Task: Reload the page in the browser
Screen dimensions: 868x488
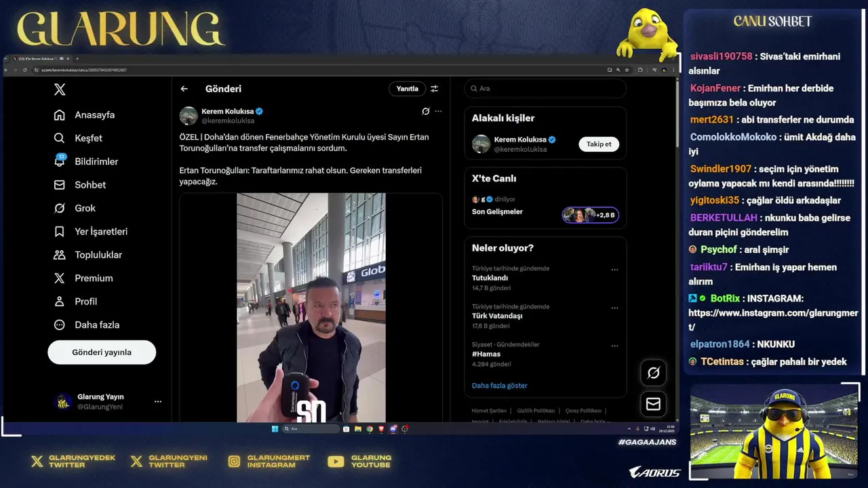Action: [x=24, y=70]
